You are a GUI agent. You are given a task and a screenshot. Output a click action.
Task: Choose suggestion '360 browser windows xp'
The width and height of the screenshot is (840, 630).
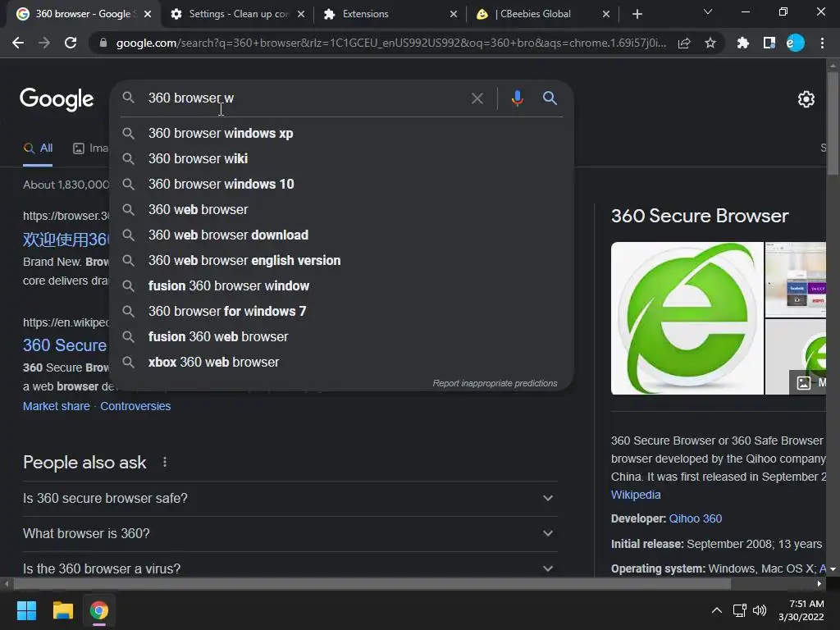[342, 133]
